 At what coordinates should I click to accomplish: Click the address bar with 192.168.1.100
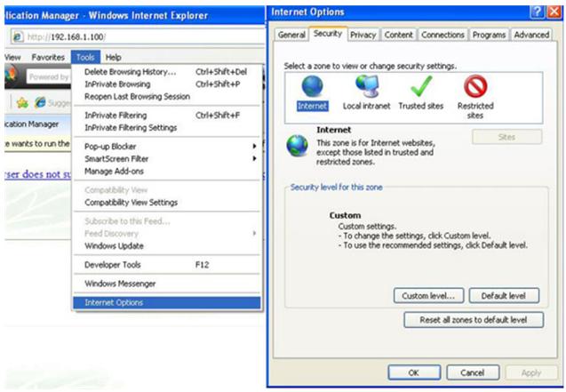coord(137,36)
